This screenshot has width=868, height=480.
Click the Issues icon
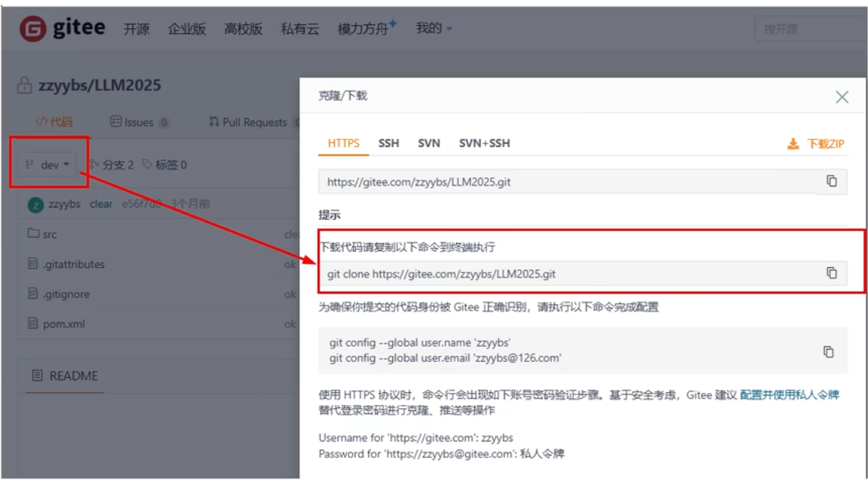pyautogui.click(x=115, y=121)
